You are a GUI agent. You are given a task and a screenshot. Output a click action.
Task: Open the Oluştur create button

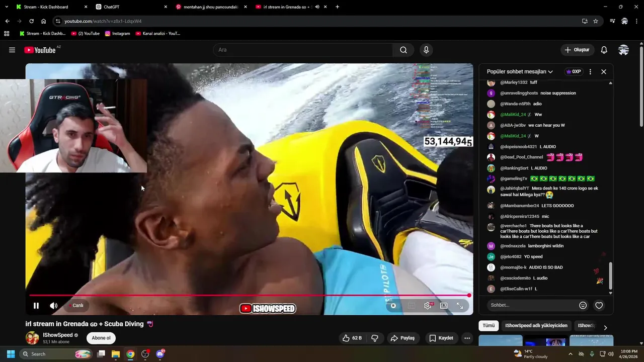tap(577, 50)
